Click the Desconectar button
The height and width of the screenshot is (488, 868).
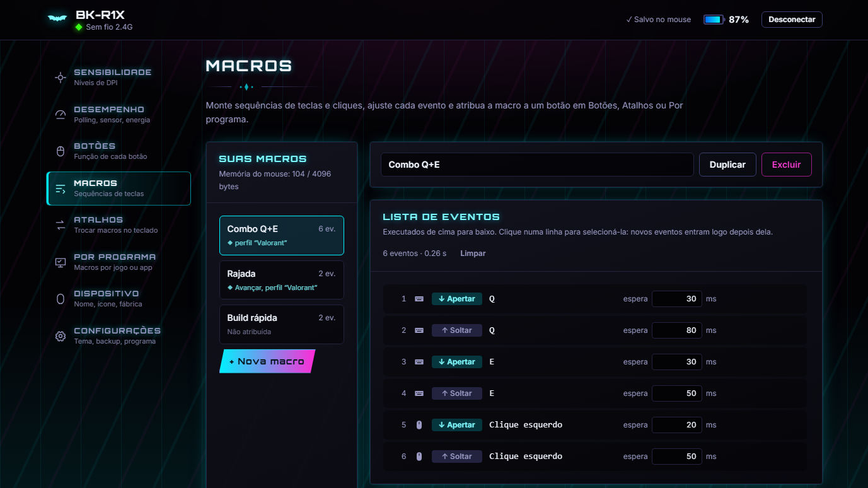(792, 20)
